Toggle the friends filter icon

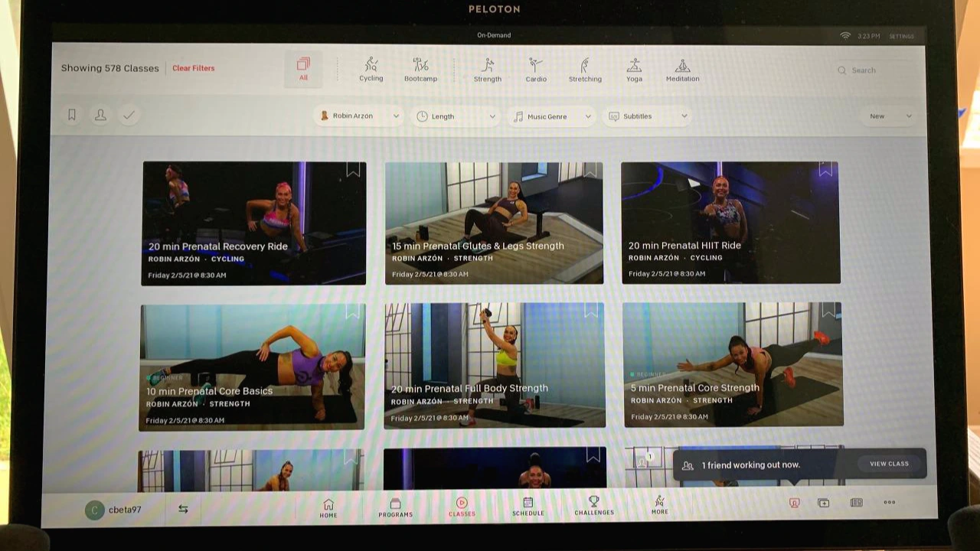click(100, 115)
